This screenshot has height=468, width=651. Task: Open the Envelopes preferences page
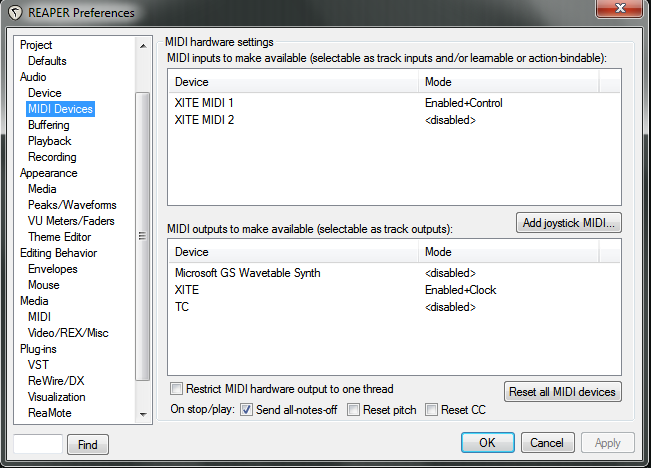pos(53,269)
